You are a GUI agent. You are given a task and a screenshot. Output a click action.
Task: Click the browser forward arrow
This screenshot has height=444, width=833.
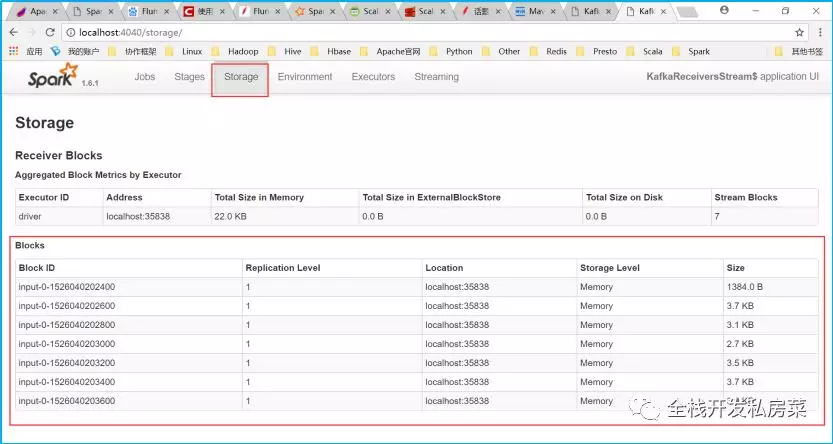tap(32, 32)
